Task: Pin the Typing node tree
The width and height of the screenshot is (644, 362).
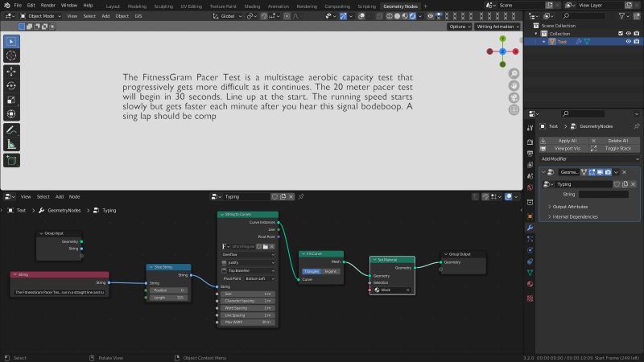Action: pos(301,196)
